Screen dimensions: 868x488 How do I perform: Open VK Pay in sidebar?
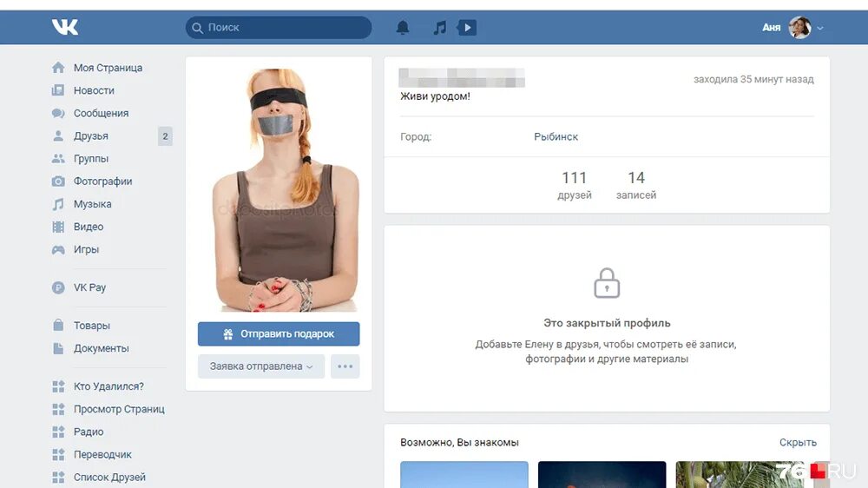point(89,287)
